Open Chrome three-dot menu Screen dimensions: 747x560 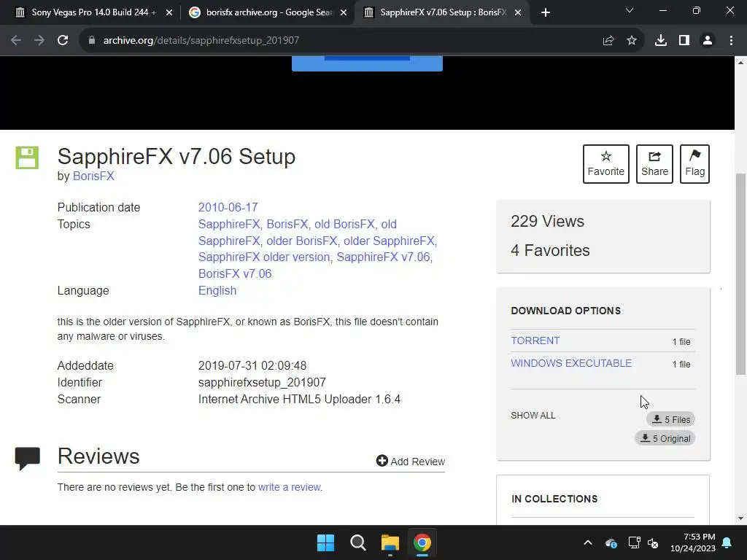[731, 41]
